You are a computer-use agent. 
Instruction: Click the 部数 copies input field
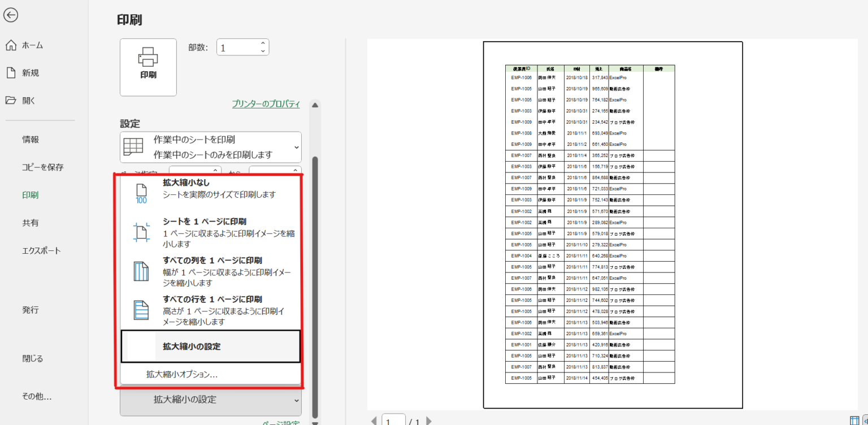[x=237, y=47]
